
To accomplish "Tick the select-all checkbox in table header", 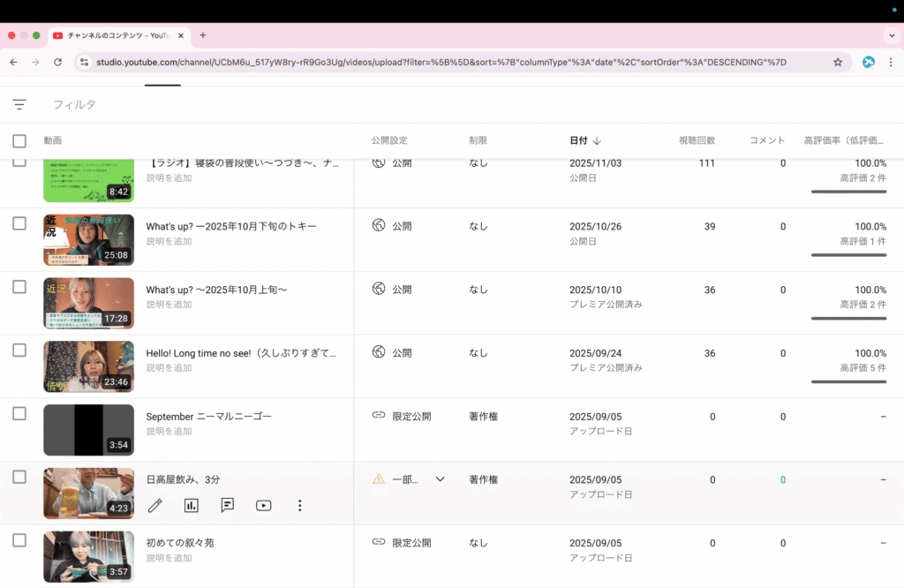I will (x=19, y=140).
